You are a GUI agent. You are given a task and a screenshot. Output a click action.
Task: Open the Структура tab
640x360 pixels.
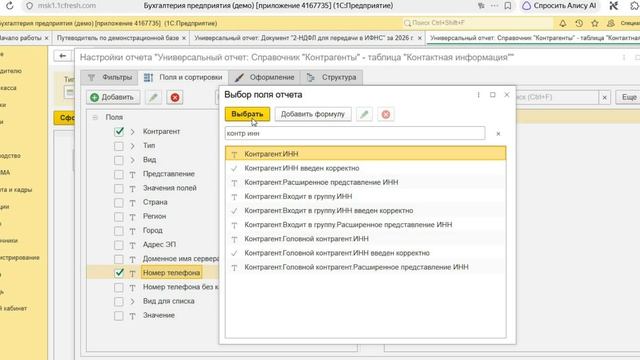pos(331,77)
